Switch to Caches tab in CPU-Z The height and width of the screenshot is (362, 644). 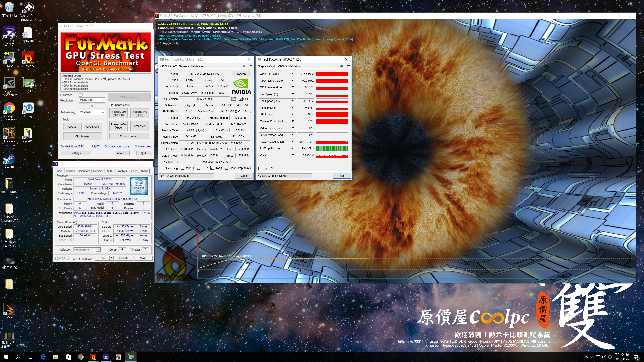(70, 171)
